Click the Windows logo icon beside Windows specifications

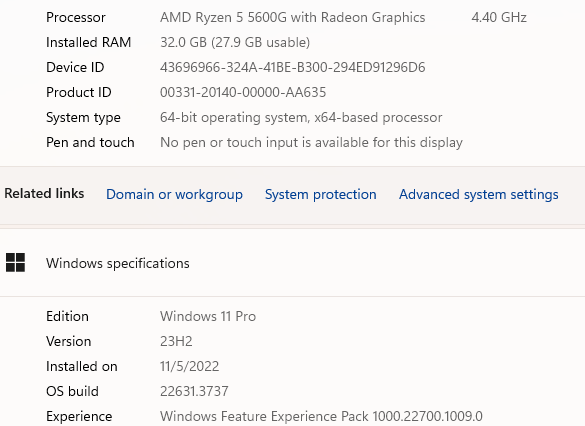coord(15,263)
